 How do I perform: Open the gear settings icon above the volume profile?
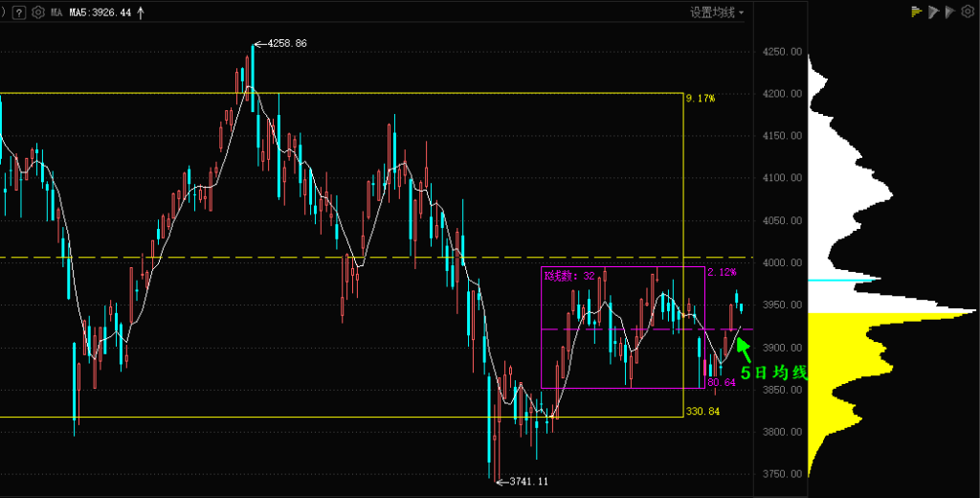point(967,11)
